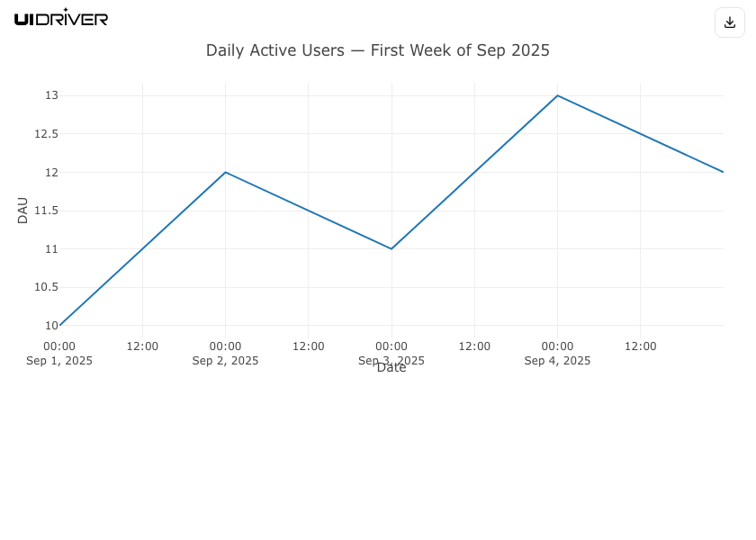Select the peak data point at 13
Viewport: 756px width, 540px height.
(x=557, y=95)
